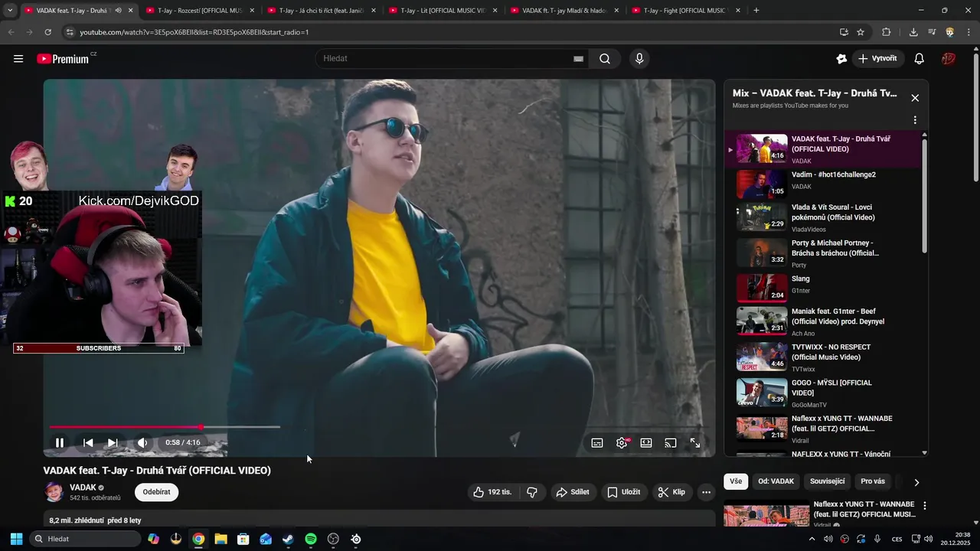Bookmark this page with star icon

pos(861,32)
